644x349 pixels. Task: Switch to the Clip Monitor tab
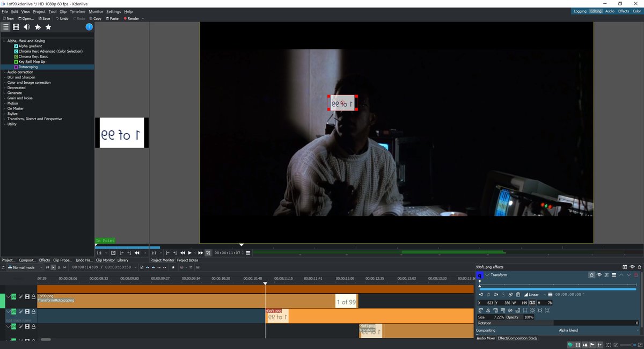[x=105, y=260]
